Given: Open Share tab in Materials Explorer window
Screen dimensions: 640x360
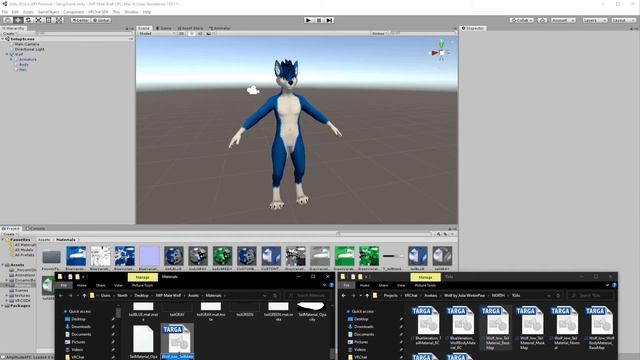Looking at the screenshot, I should tap(100, 285).
